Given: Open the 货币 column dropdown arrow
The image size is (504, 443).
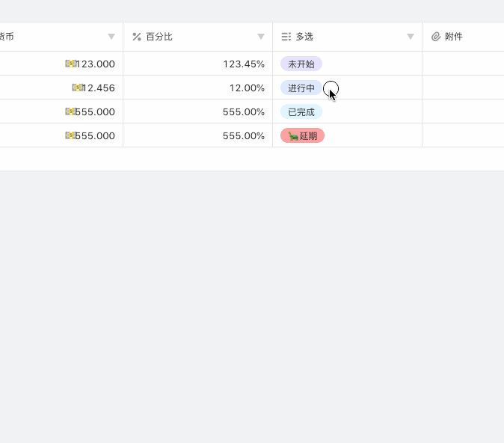Looking at the screenshot, I should click(x=111, y=37).
